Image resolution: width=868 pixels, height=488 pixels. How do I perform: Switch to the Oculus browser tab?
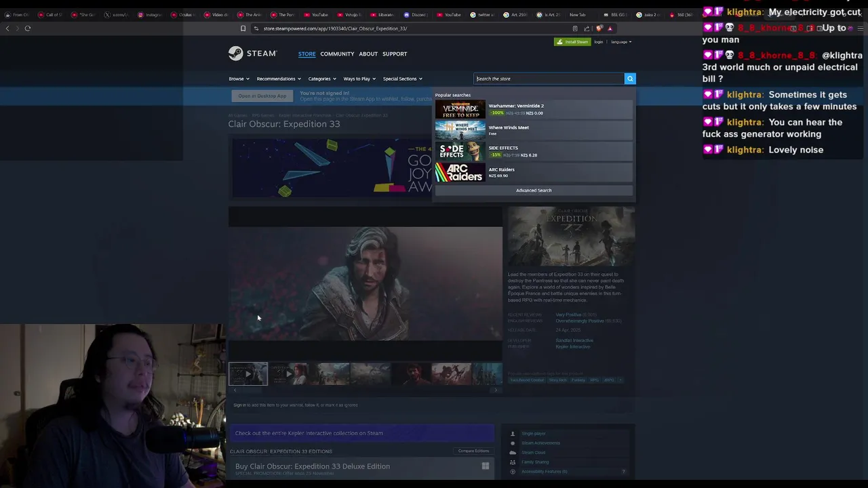pyautogui.click(x=183, y=14)
